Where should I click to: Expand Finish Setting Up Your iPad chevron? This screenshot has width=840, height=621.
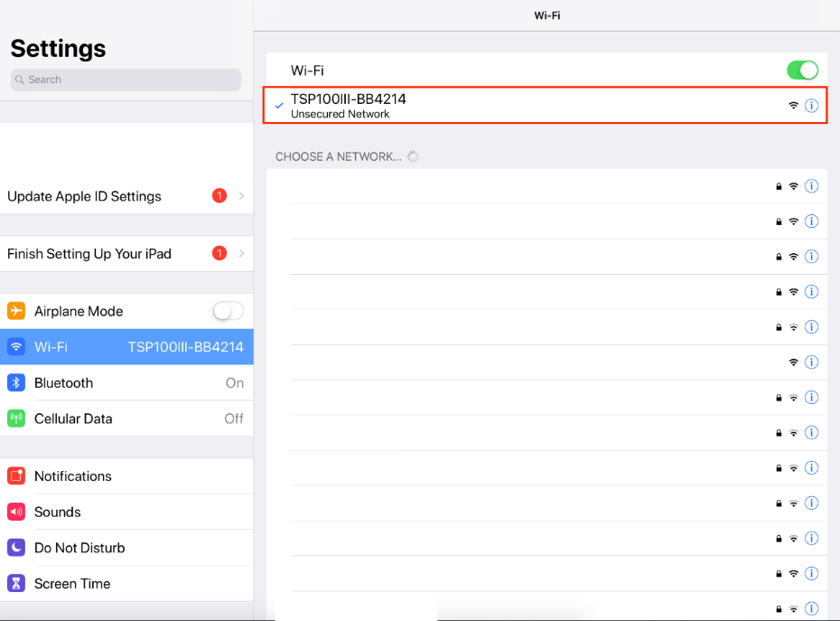pyautogui.click(x=241, y=253)
